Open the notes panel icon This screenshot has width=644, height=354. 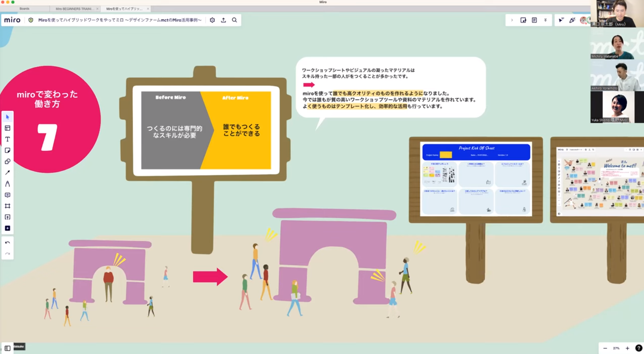(x=534, y=20)
